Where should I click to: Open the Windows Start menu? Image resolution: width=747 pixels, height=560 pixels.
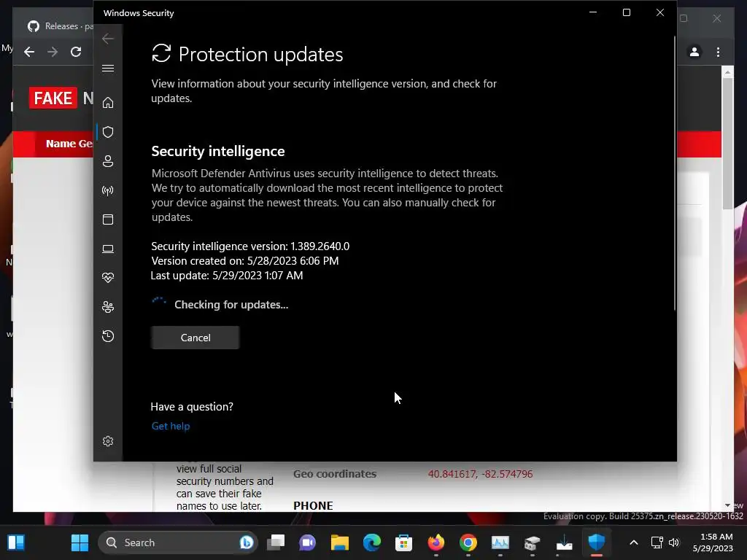pyautogui.click(x=80, y=542)
